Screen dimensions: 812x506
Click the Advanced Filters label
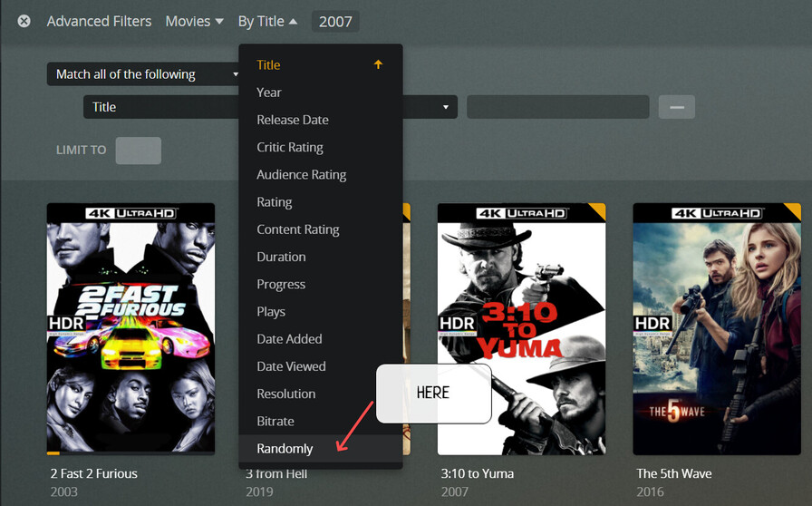[99, 21]
